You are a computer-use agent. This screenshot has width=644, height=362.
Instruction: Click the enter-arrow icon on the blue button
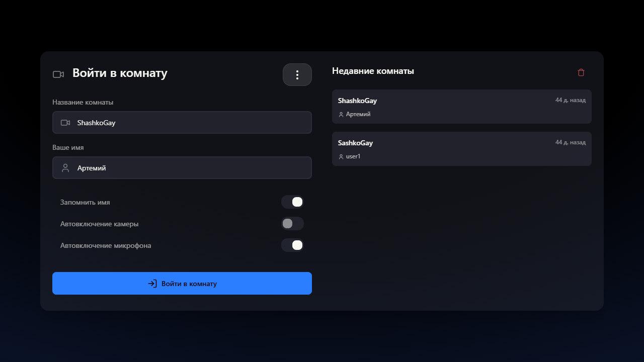[152, 284]
